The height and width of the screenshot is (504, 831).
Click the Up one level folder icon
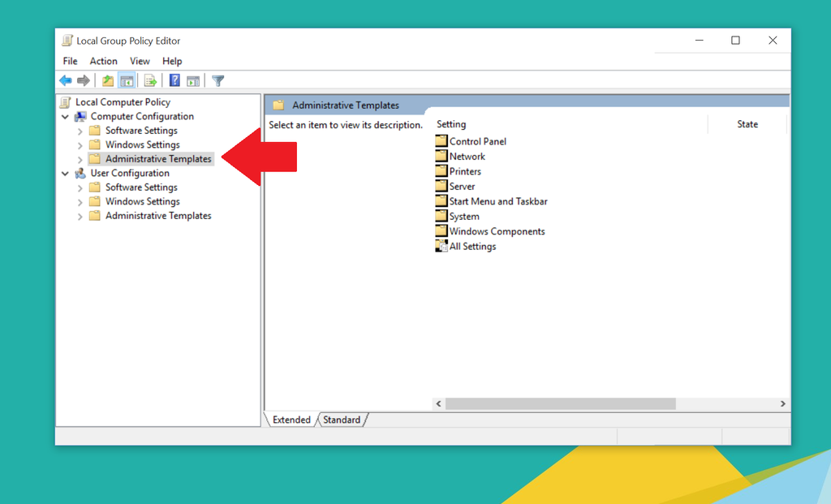click(x=107, y=80)
